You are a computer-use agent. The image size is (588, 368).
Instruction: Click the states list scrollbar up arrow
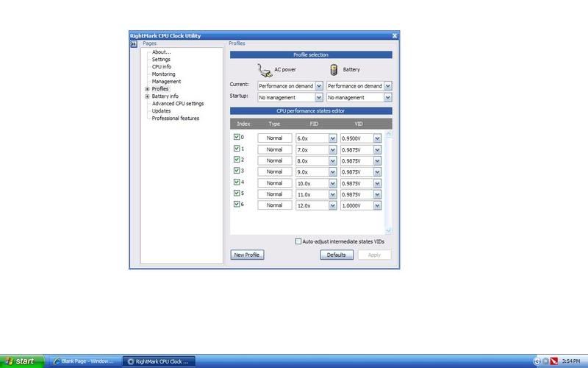point(388,133)
